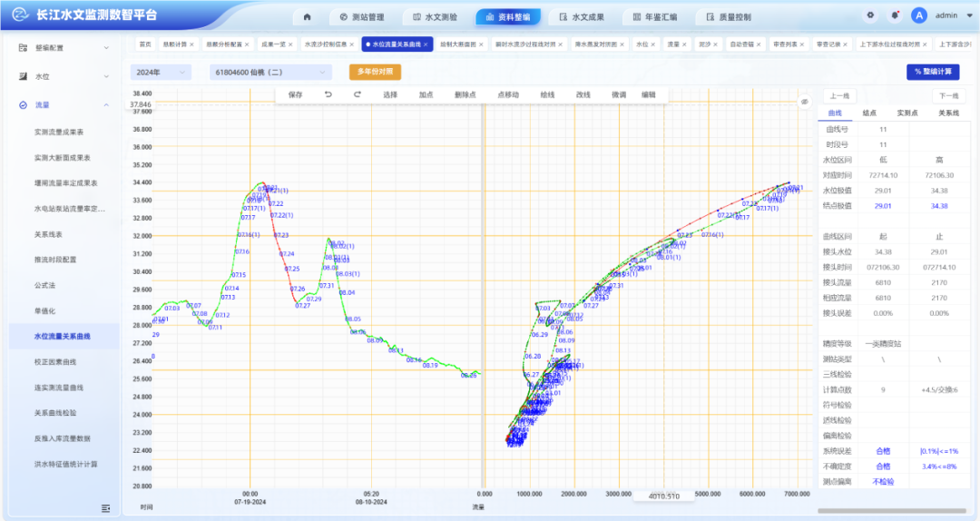Click the sidebar collapse icon at bottom left
980x521 pixels.
click(106, 508)
